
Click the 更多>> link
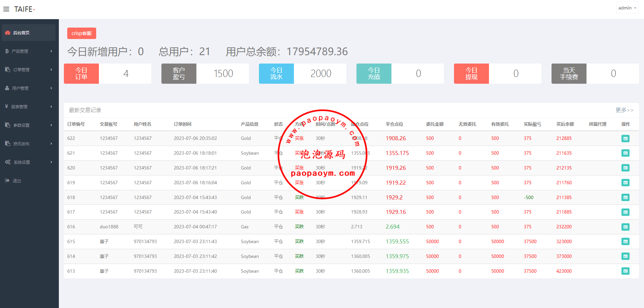[x=624, y=110]
